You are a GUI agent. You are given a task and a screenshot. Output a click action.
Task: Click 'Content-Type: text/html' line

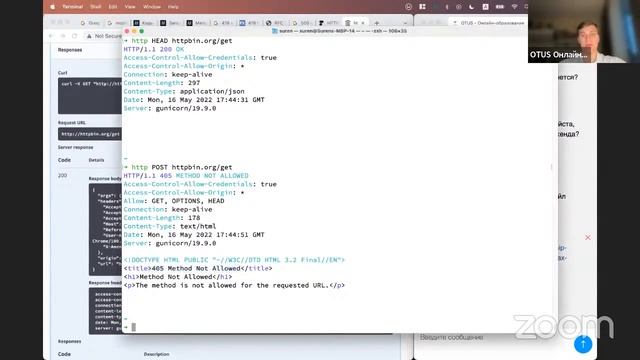click(x=170, y=226)
